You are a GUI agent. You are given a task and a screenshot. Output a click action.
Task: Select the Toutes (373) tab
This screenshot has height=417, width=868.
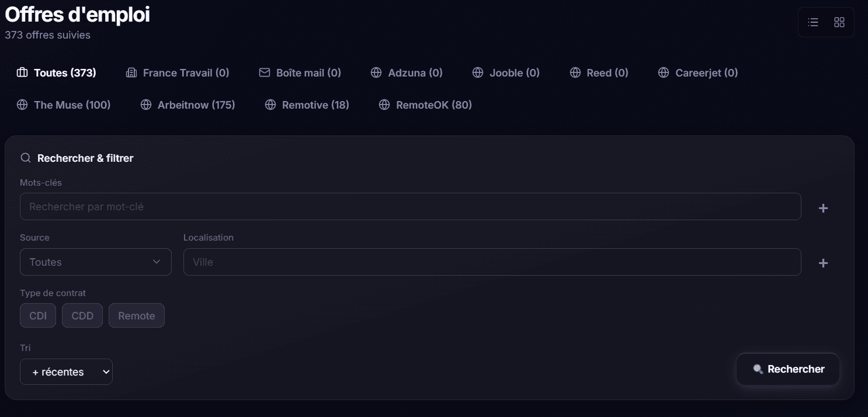(x=57, y=72)
